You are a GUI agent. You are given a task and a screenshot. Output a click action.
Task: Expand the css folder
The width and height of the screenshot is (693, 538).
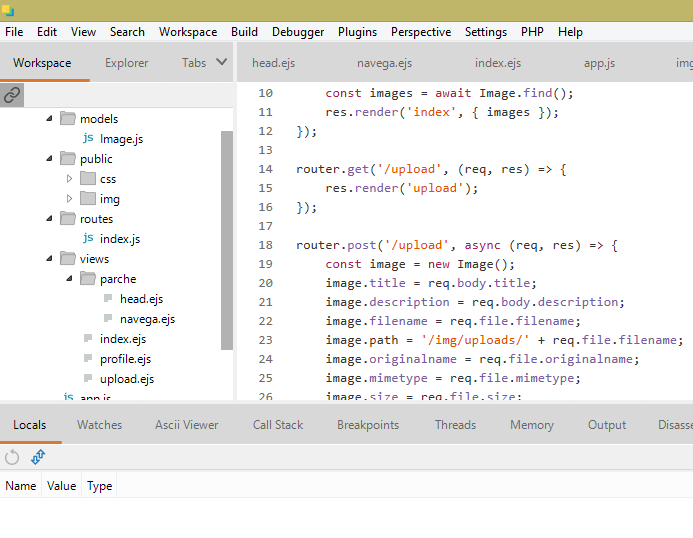click(69, 179)
